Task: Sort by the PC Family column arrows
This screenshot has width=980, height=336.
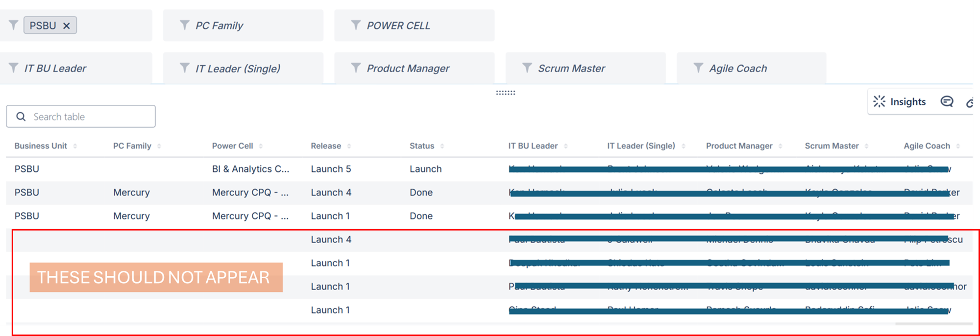Action: [x=159, y=146]
